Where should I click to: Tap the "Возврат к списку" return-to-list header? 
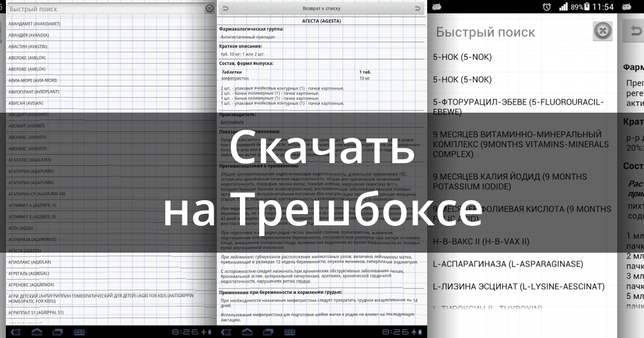click(321, 8)
